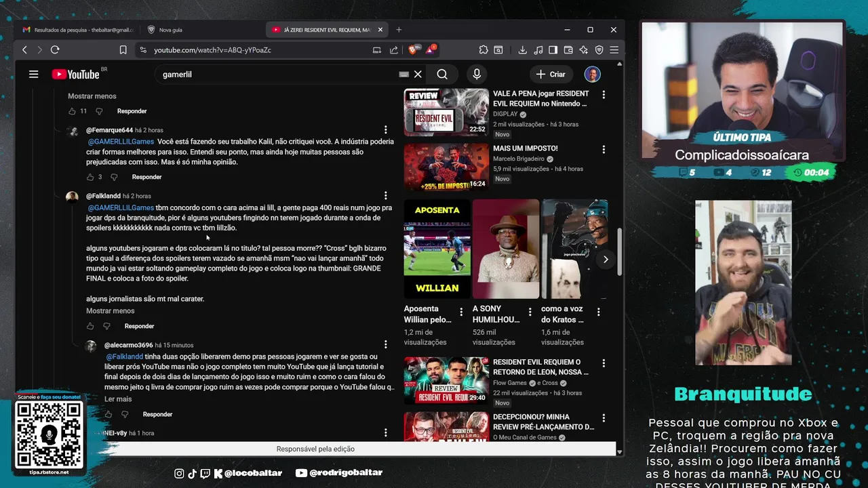Open options for the MAIS UM IMPOSTO! video
The width and height of the screenshot is (868, 488).
click(604, 149)
